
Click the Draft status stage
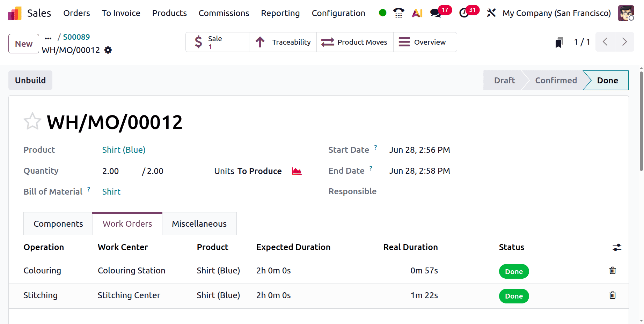pyautogui.click(x=504, y=81)
